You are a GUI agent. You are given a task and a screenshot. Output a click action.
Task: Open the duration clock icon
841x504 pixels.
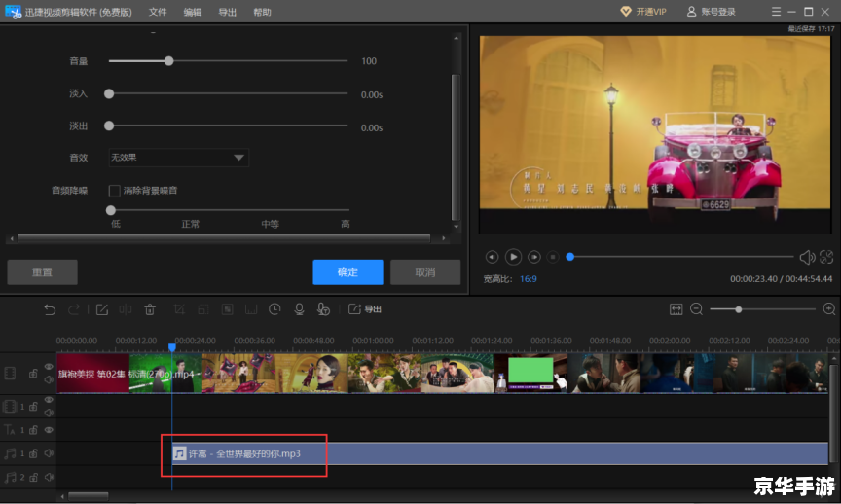(x=274, y=309)
